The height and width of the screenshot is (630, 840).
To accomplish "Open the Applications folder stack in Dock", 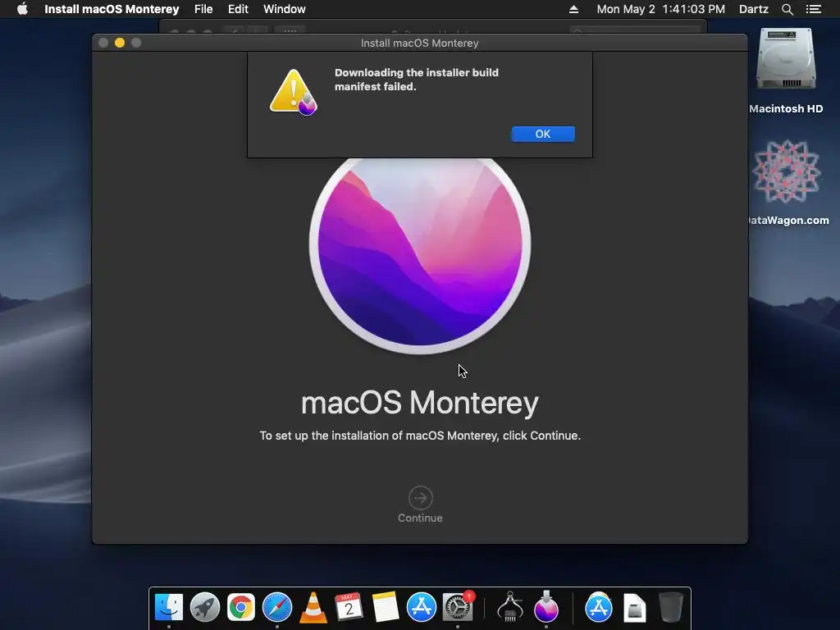I will [x=598, y=608].
